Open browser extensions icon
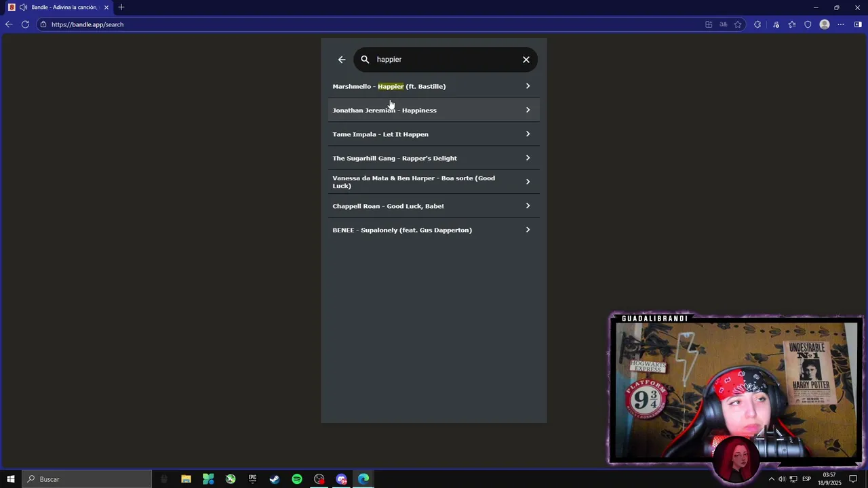This screenshot has height=488, width=868. coord(757,24)
